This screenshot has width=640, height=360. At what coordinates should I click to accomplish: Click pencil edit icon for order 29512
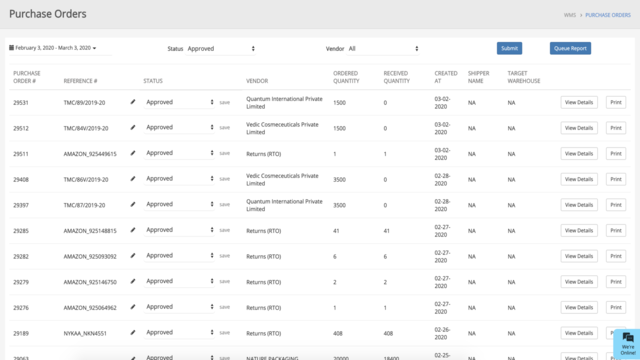coord(133,128)
